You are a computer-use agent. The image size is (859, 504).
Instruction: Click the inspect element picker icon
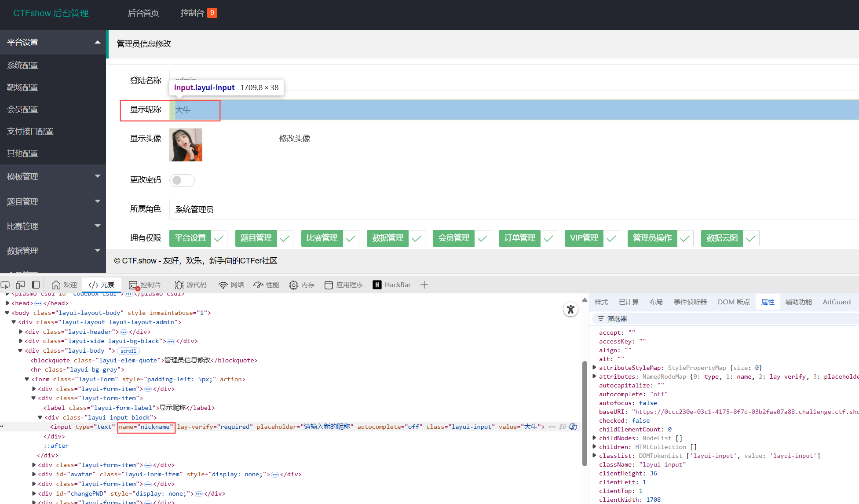[5, 285]
